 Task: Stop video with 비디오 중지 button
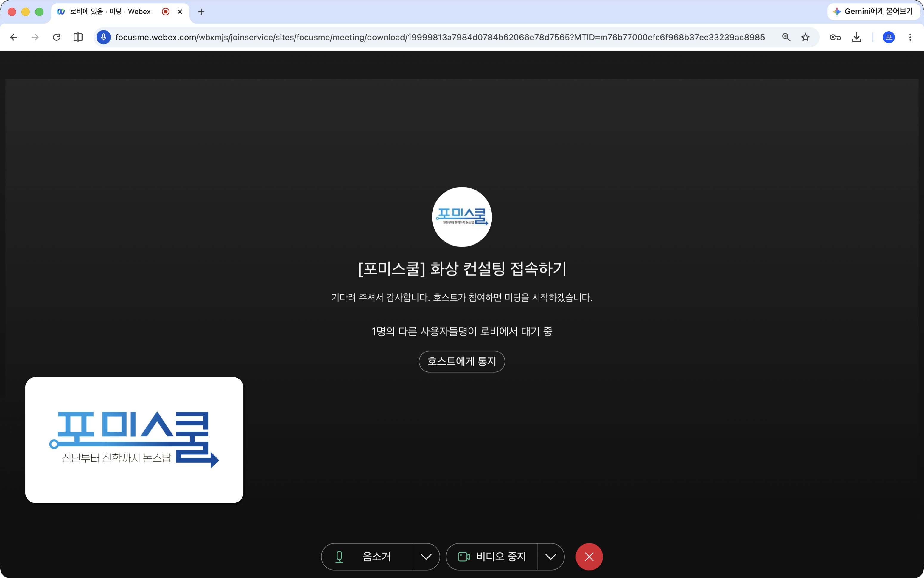(492, 557)
